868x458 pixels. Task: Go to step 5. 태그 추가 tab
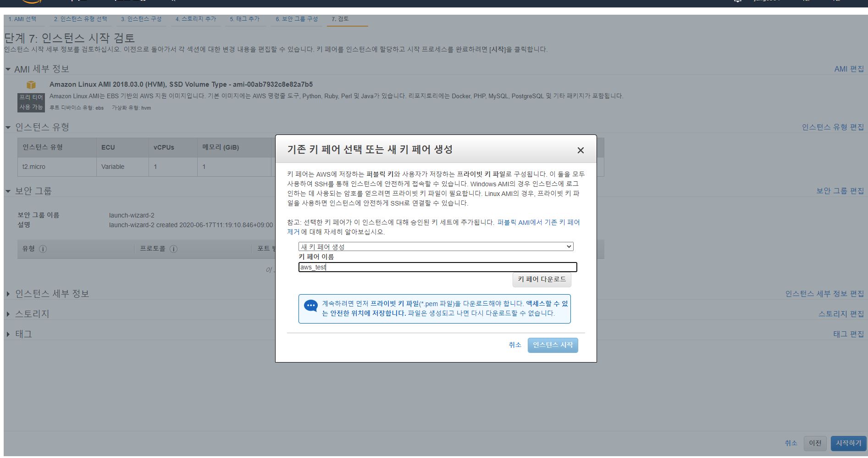click(244, 19)
